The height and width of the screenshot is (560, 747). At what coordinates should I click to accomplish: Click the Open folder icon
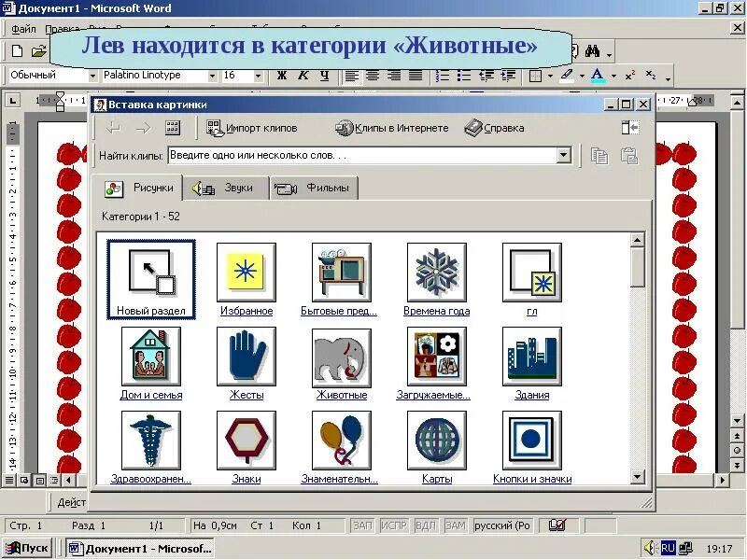pyautogui.click(x=38, y=51)
